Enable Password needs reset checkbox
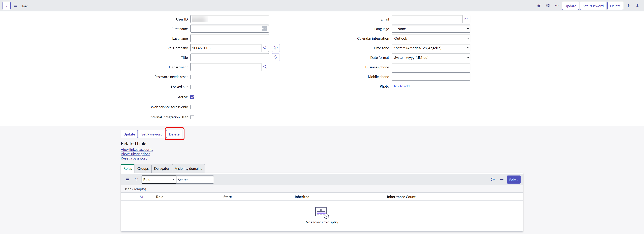This screenshot has width=644, height=234. point(192,77)
